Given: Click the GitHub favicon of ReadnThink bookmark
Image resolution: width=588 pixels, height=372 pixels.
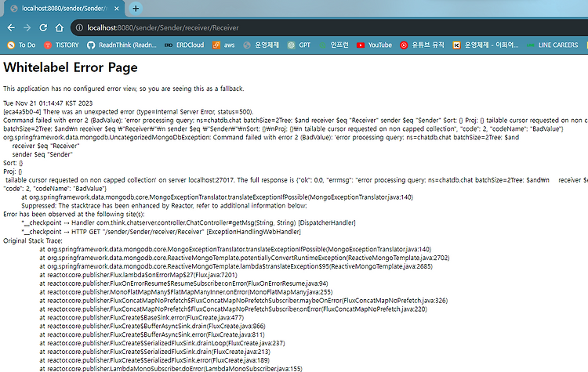Looking at the screenshot, I should click(91, 45).
